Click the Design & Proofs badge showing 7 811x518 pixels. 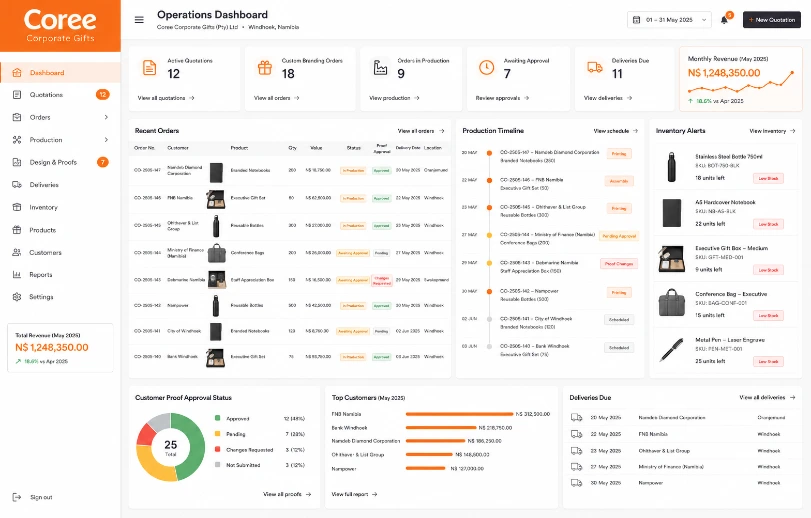pyautogui.click(x=102, y=162)
